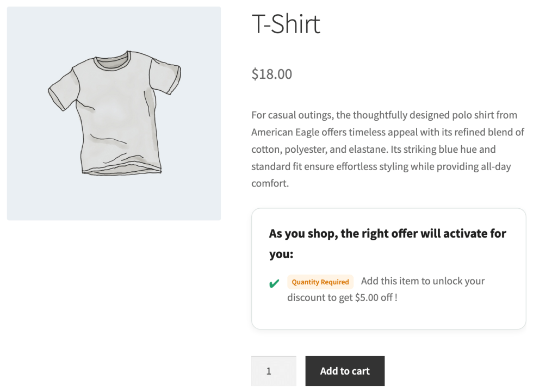533x392 pixels.
Task: Click the gray T-shirt product image
Action: click(x=114, y=114)
